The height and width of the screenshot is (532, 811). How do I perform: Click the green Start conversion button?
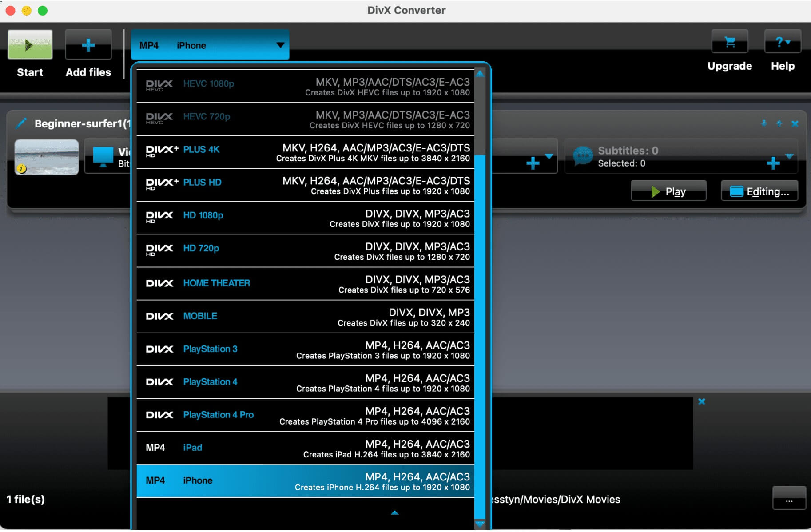[30, 45]
